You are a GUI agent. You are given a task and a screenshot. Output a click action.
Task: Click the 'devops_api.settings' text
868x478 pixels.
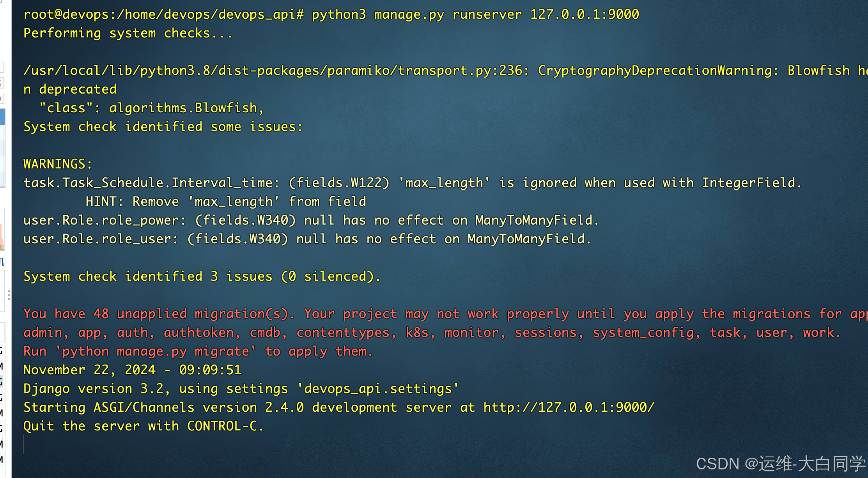[378, 389]
